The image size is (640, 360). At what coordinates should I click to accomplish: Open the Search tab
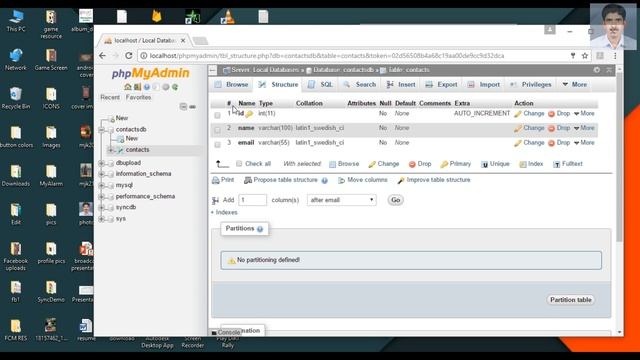point(360,84)
